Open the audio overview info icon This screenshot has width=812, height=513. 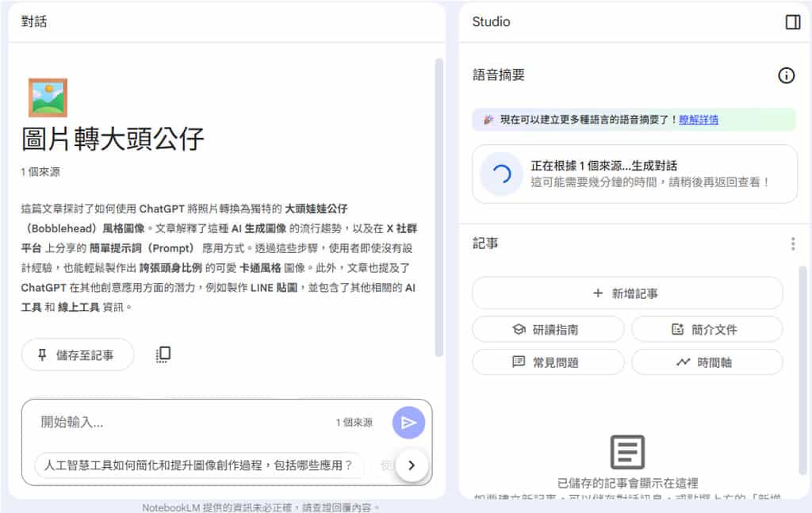[786, 75]
